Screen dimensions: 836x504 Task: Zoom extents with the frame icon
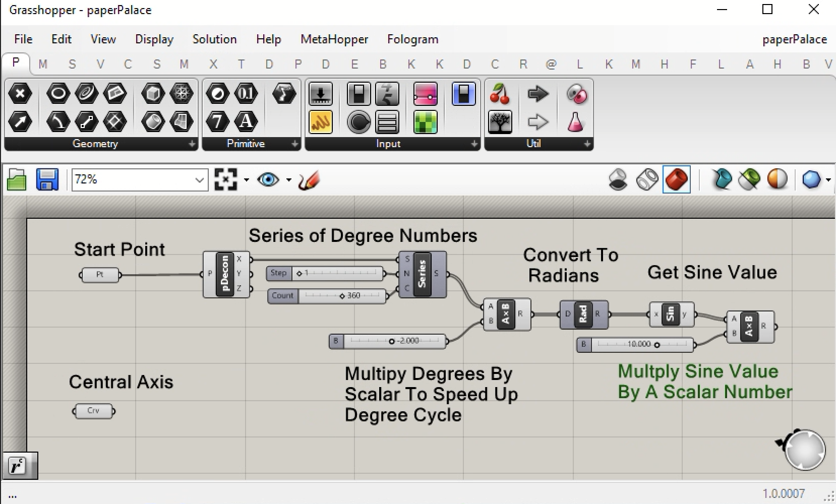coord(225,179)
